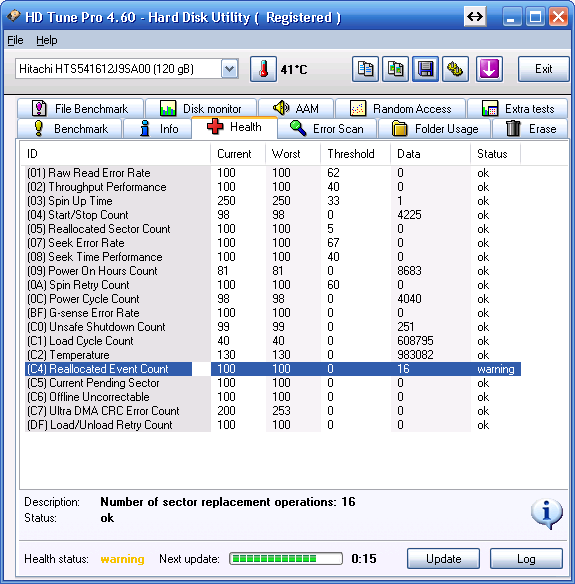Switch to the Erase tab
575x584 pixels.
pos(530,129)
